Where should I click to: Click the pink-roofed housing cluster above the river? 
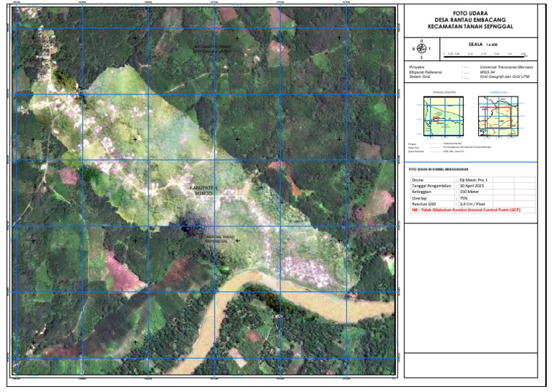(307, 270)
